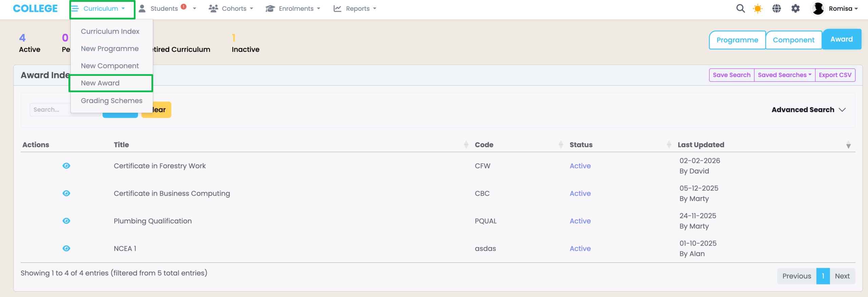Click the COLLEGE logo

click(35, 8)
